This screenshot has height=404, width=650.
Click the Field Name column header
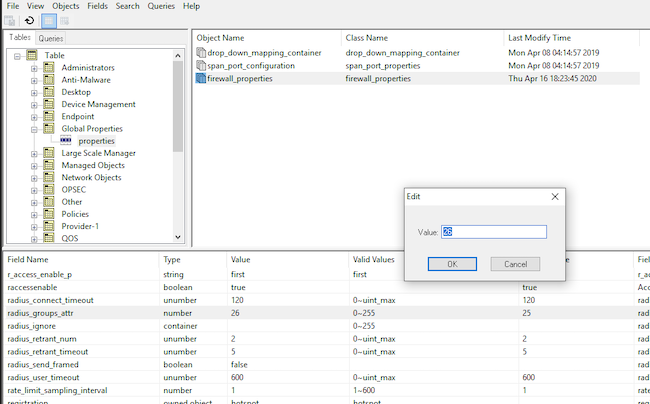coord(81,259)
